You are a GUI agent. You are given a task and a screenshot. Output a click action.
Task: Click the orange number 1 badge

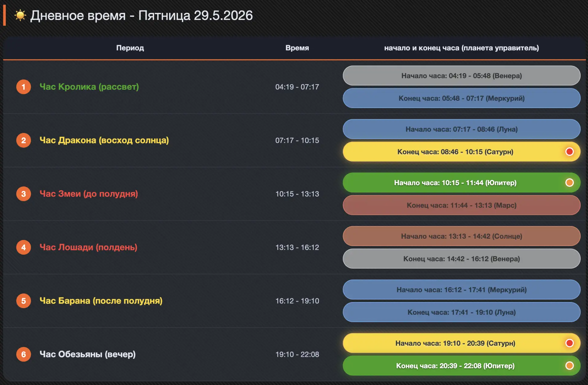[x=24, y=87]
